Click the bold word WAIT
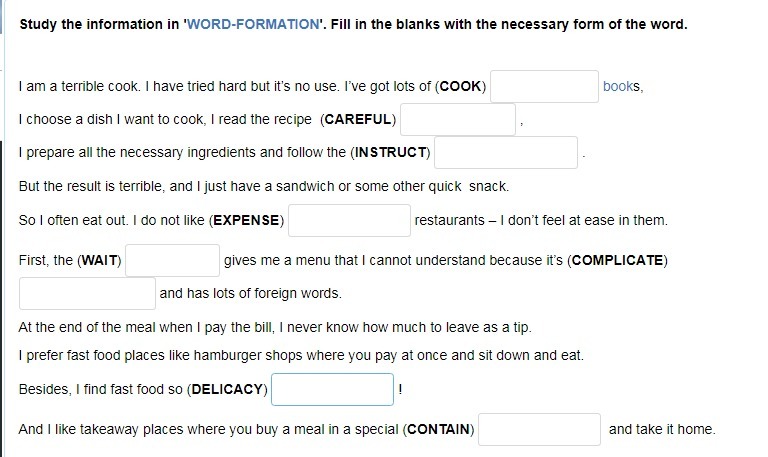Viewport: 768px width, 457px height. click(99, 260)
